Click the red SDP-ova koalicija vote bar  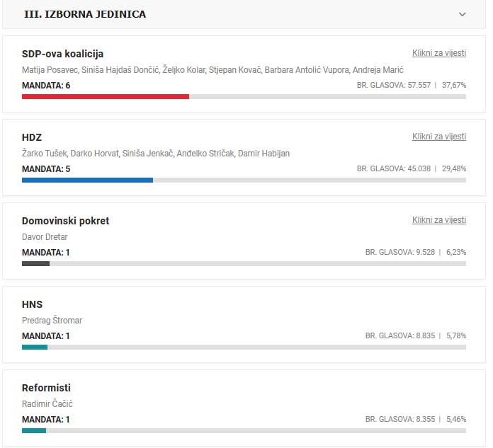tap(106, 96)
